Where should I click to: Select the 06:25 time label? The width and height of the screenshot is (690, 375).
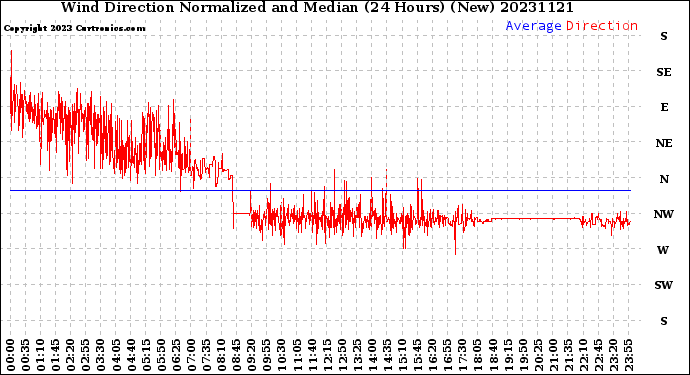pyautogui.click(x=176, y=356)
